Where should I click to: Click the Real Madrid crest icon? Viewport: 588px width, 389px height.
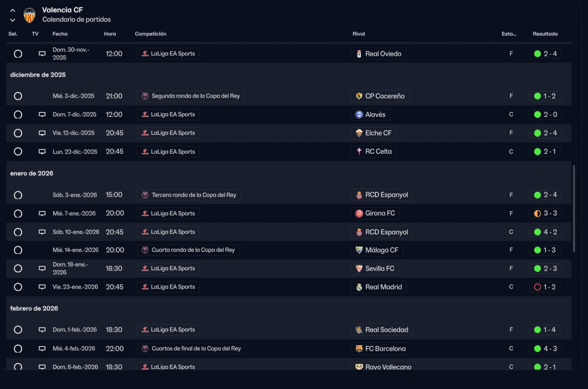[x=359, y=287]
